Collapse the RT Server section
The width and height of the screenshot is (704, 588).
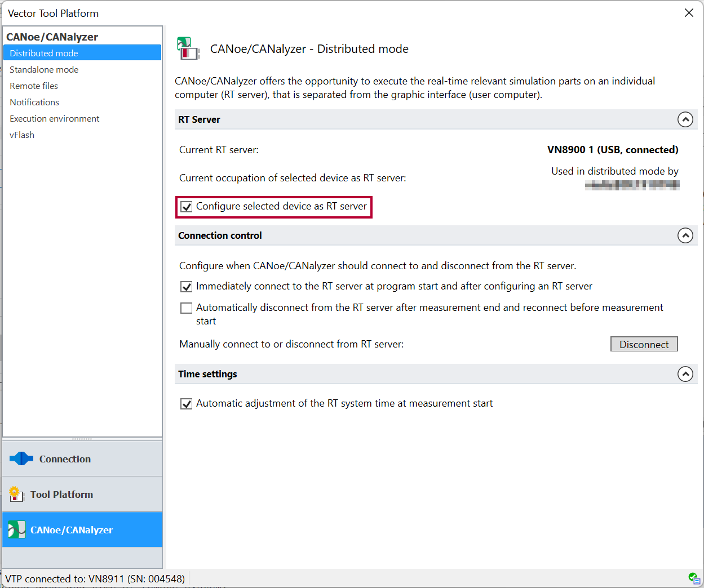[x=685, y=119]
